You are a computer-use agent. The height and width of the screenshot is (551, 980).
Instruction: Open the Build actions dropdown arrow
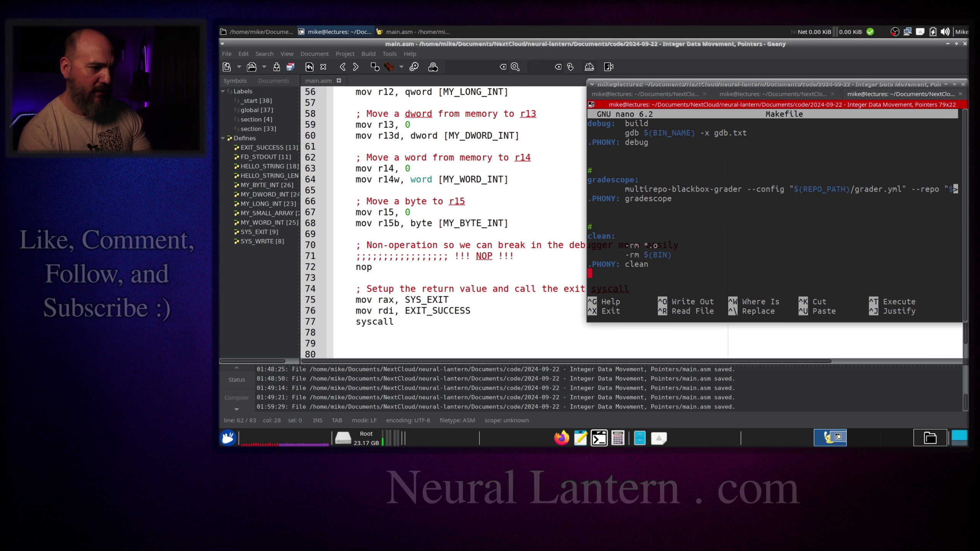tap(401, 67)
